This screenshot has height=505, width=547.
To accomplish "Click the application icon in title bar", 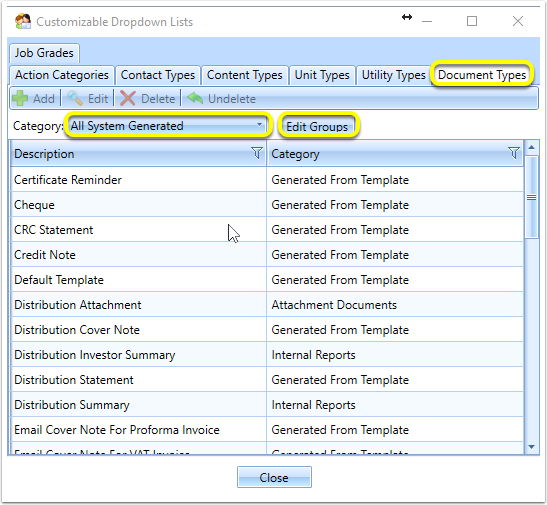I will click(x=23, y=21).
